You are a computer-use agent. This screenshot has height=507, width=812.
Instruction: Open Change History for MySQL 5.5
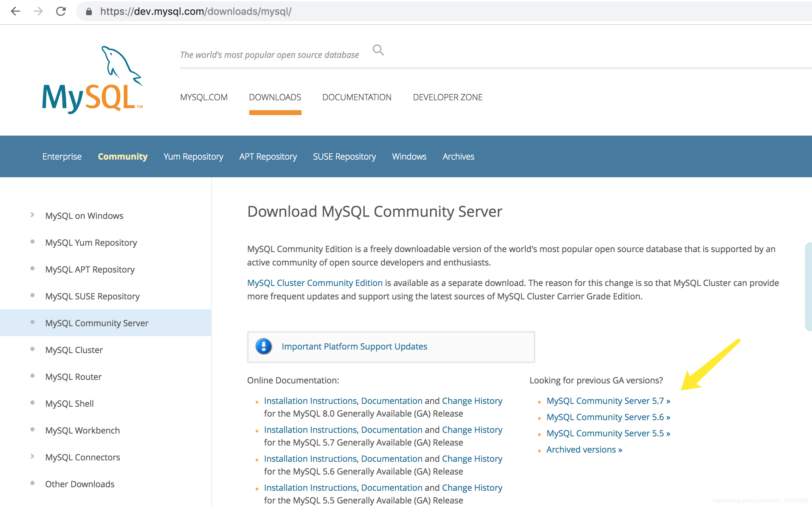[472, 488]
